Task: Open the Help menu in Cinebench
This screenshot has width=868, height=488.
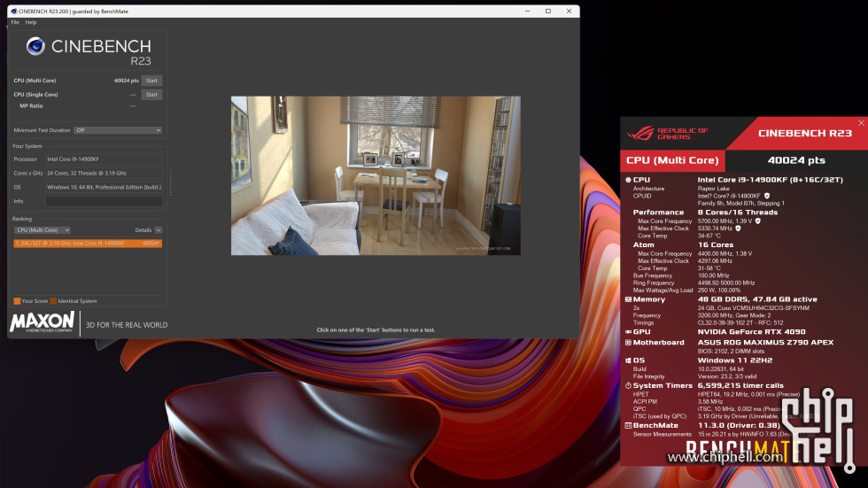Action: pyautogui.click(x=31, y=22)
